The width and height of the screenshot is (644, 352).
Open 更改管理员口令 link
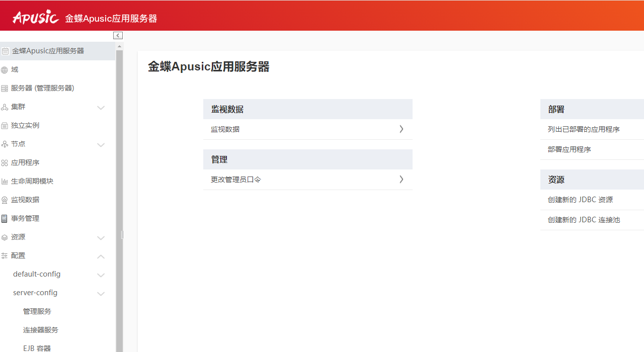click(236, 180)
